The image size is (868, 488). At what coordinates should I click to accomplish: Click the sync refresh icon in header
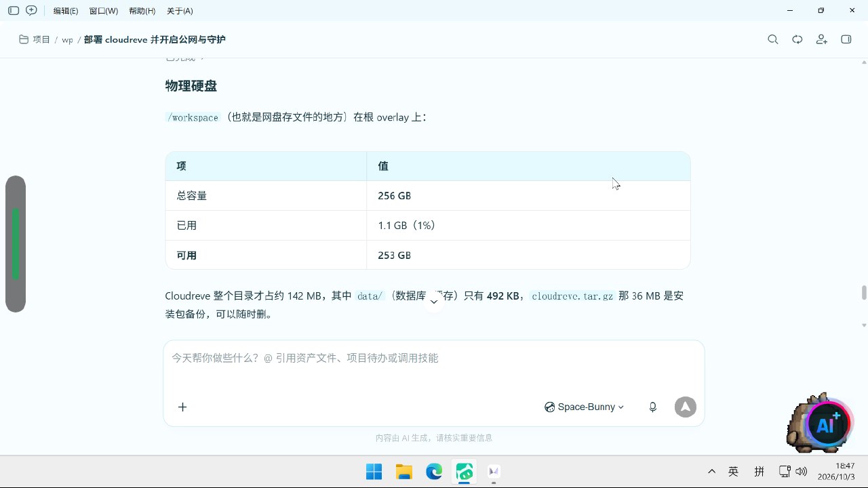(797, 39)
